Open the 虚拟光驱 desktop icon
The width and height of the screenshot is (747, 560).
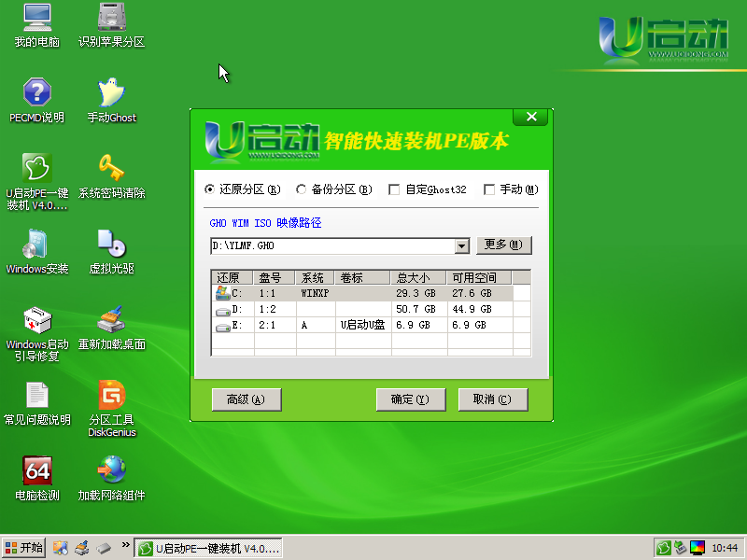111,251
